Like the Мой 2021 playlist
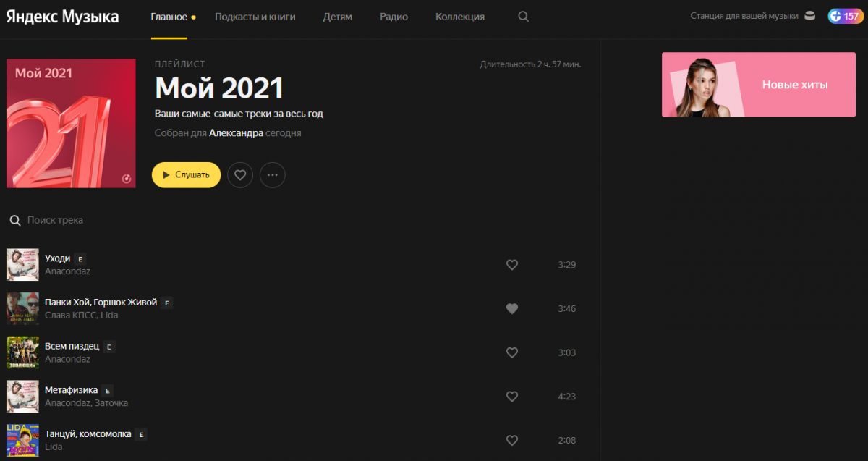868x461 pixels. [240, 175]
